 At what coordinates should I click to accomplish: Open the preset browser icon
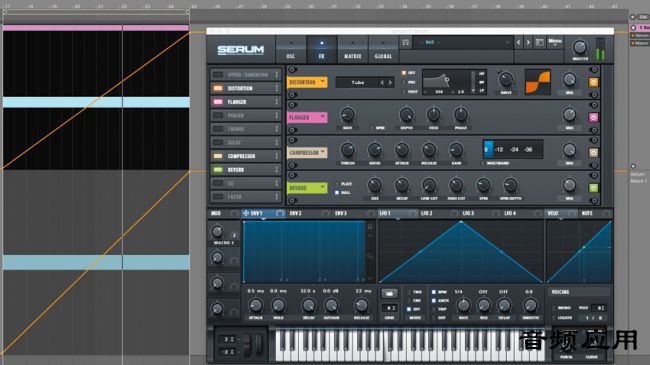pos(539,42)
